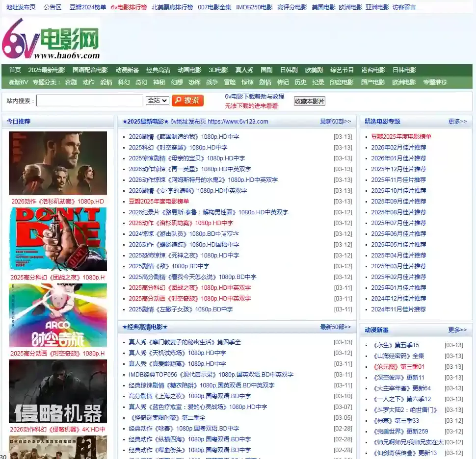Click the orange 搜索 search button
Viewport: 476px width, 459px height.
(187, 101)
